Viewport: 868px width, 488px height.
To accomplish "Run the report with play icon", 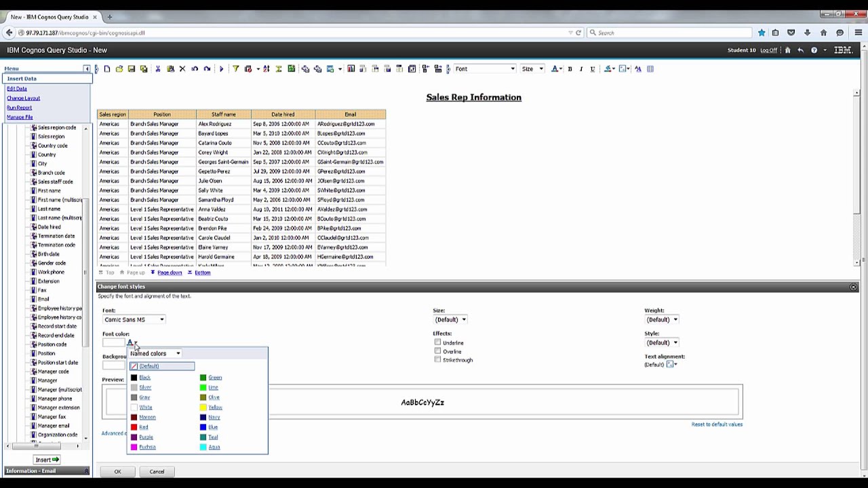I will 221,68.
